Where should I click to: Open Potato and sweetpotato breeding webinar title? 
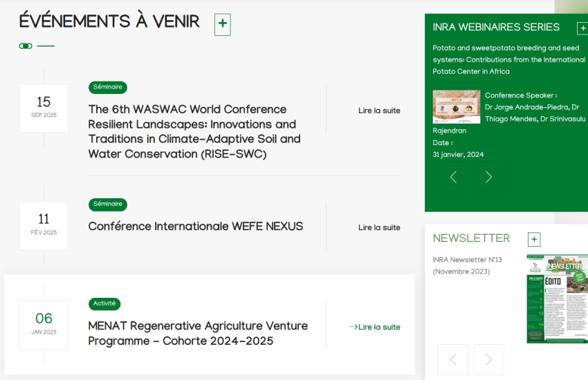[508, 59]
